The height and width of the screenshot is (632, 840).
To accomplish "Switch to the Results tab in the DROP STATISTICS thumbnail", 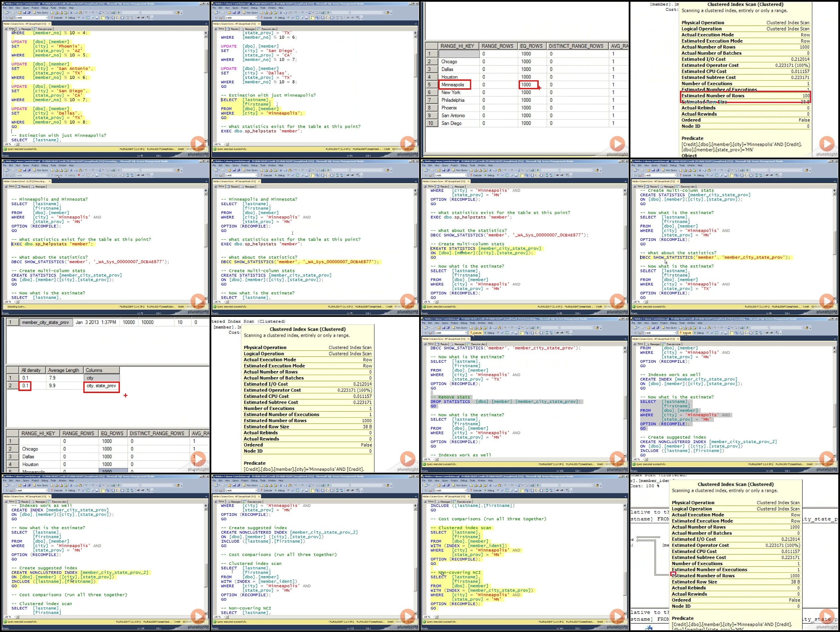I will coord(443,344).
